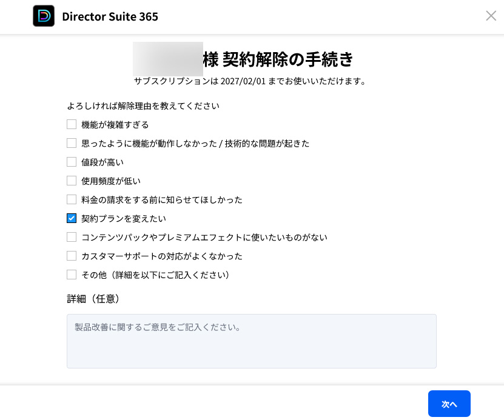Click the "Director Suite 365" header title
Screen dimensions: 504x420
110,17
